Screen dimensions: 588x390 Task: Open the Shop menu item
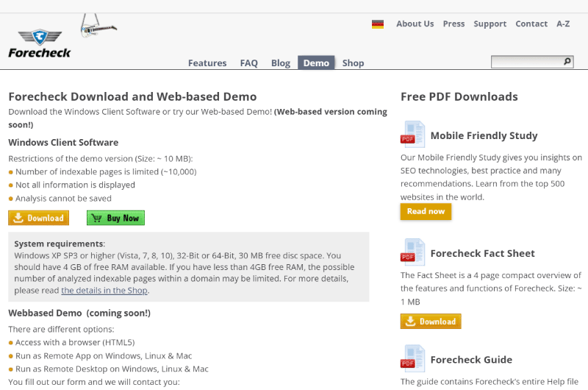[354, 63]
